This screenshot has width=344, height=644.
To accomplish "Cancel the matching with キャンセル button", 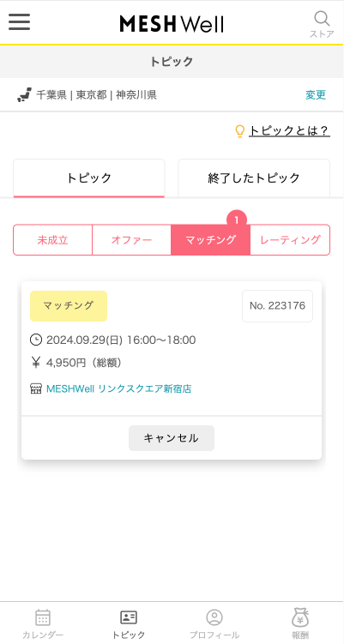I will (172, 438).
